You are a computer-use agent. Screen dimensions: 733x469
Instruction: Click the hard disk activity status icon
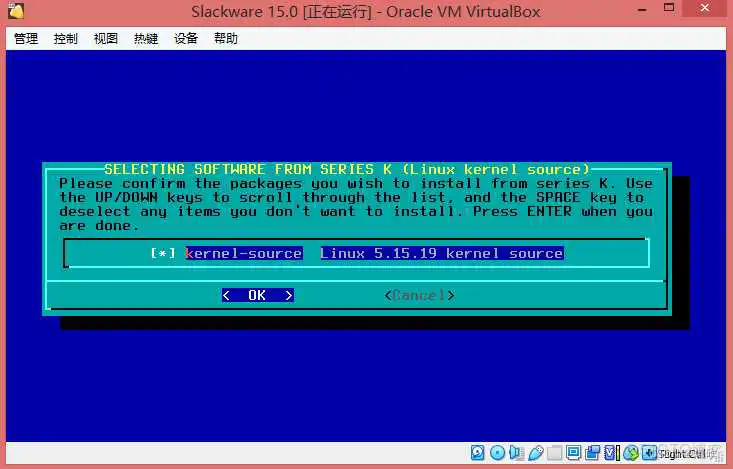(477, 453)
